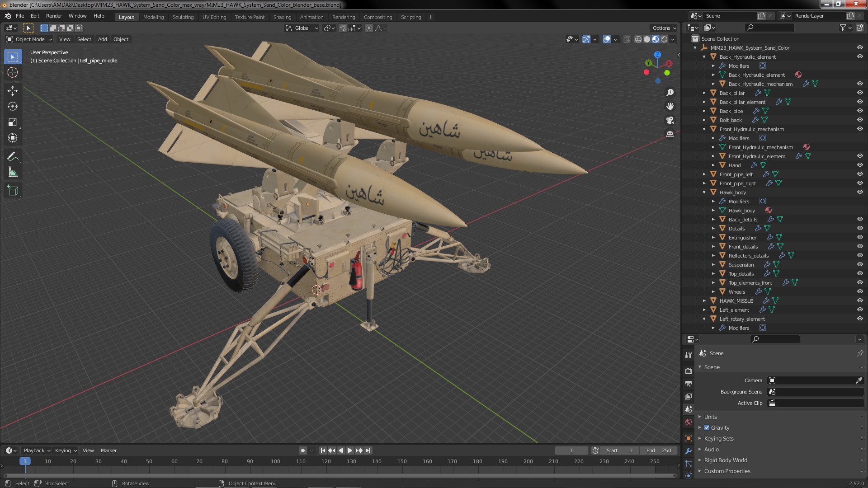
Task: Switch to wireframe viewport shading
Action: coord(638,39)
